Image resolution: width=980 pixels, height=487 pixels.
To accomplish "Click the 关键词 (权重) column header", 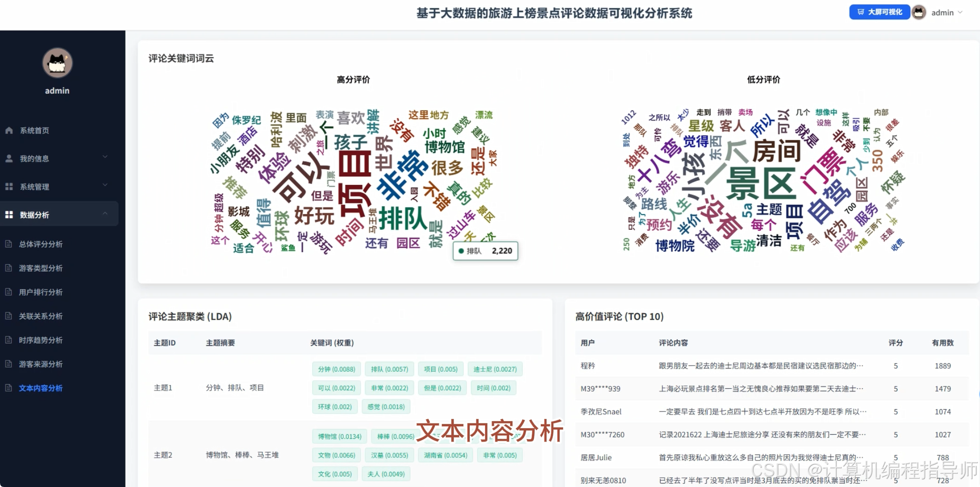I will pyautogui.click(x=332, y=343).
